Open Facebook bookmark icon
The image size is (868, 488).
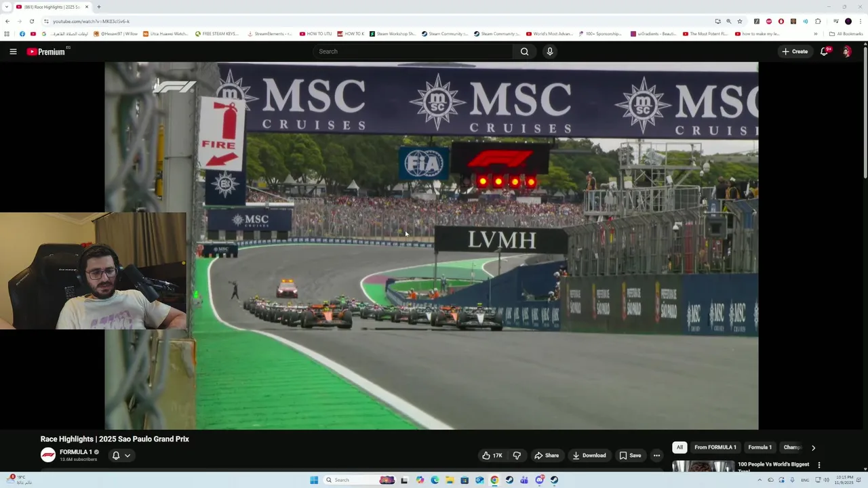point(22,34)
